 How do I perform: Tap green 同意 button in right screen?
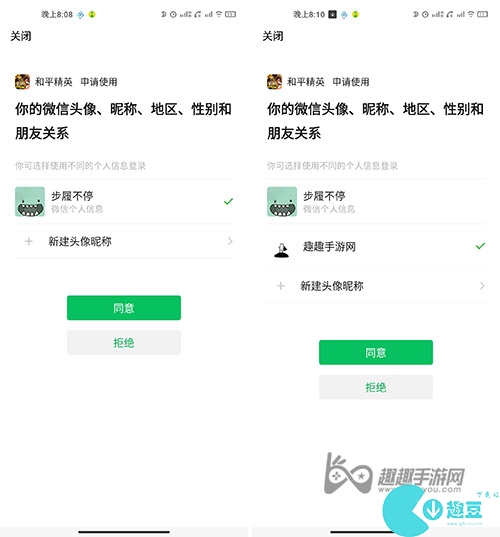tap(376, 352)
